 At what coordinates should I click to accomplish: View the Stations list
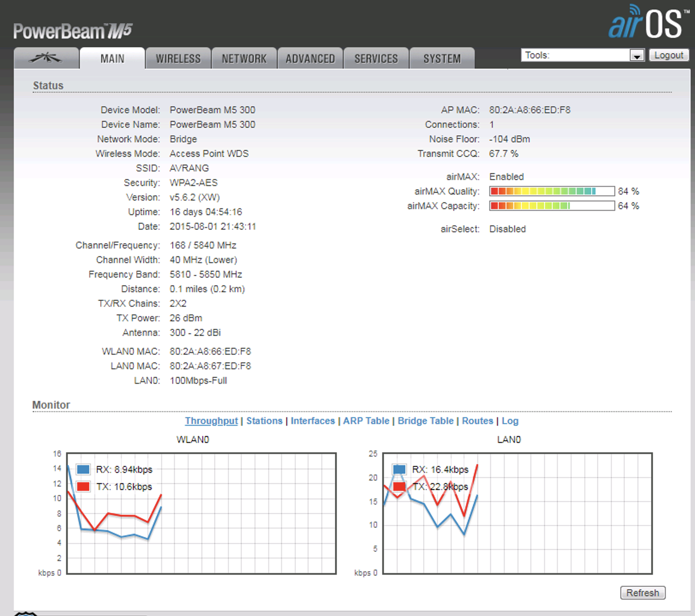(264, 421)
